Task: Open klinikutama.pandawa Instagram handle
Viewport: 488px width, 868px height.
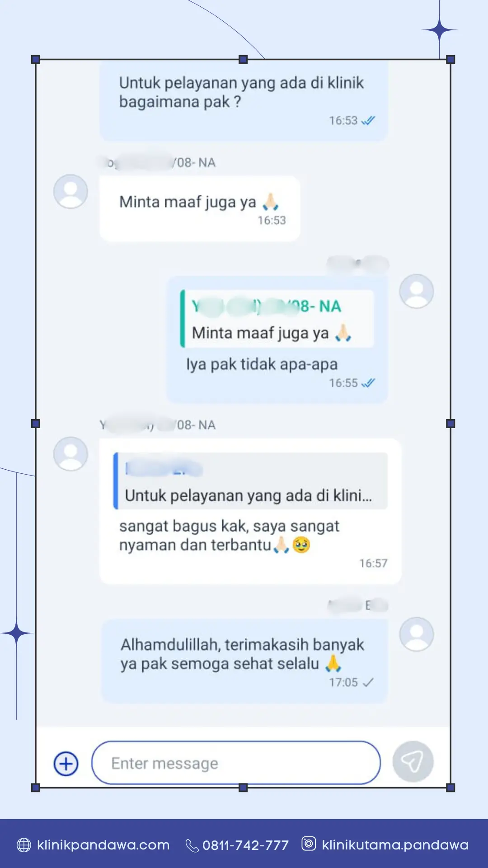Action: [395, 844]
